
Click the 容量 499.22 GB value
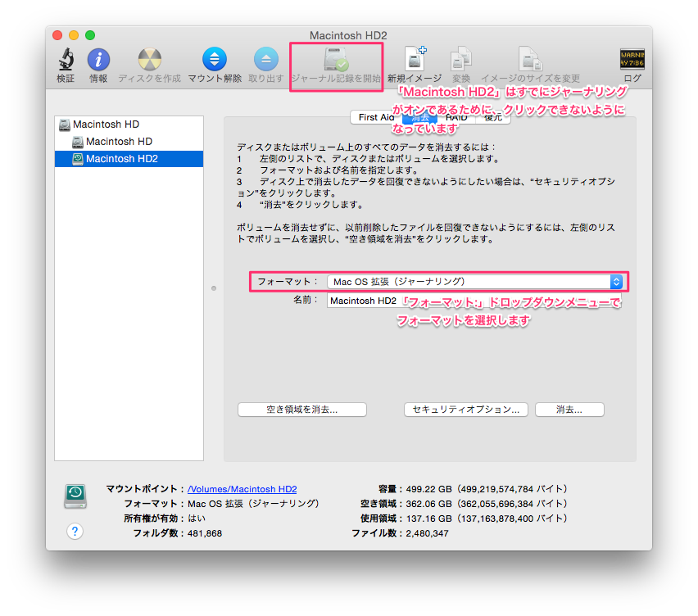(x=487, y=489)
